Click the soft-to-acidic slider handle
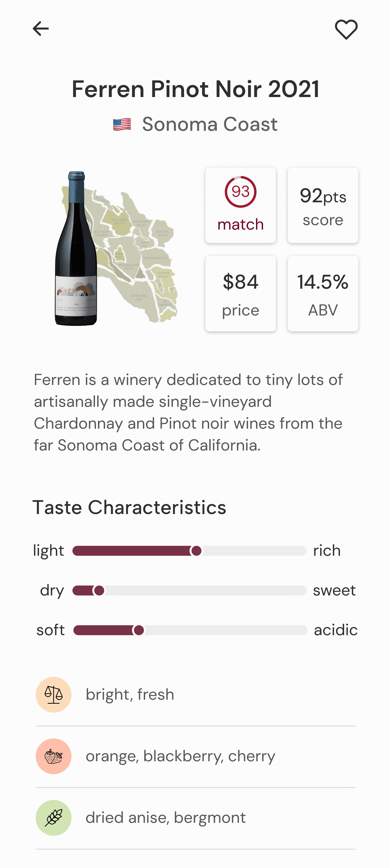Viewport: 390px width, 868px height. point(138,630)
